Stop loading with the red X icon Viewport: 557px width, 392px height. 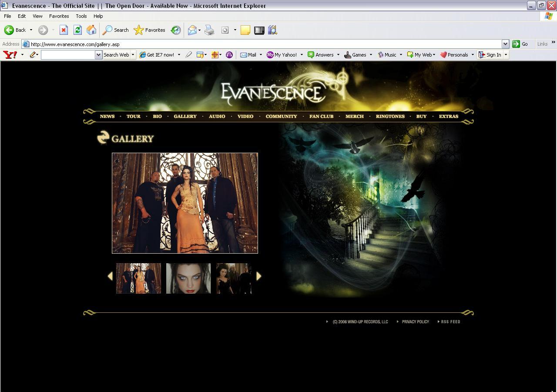(x=64, y=30)
